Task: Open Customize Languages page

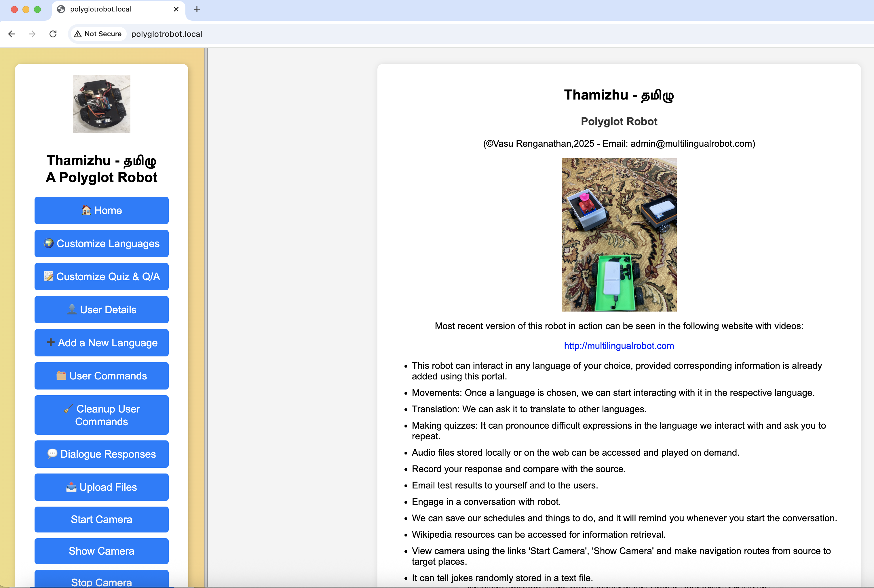Action: pos(101,243)
